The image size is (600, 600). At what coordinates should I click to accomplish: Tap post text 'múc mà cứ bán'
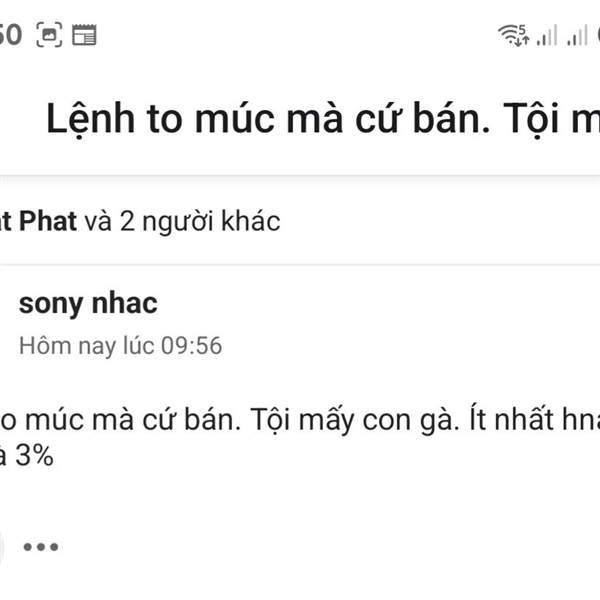click(133, 419)
